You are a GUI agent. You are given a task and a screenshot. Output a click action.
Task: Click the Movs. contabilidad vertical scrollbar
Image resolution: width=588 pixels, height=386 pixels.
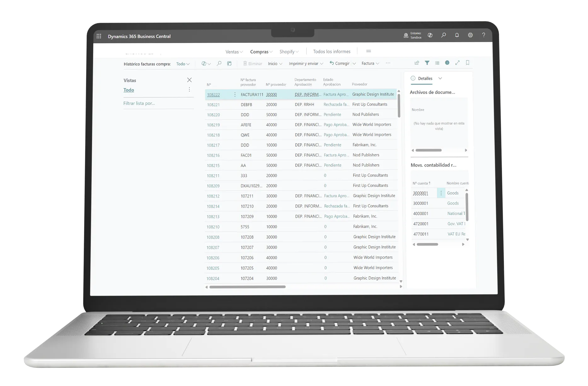point(467,207)
